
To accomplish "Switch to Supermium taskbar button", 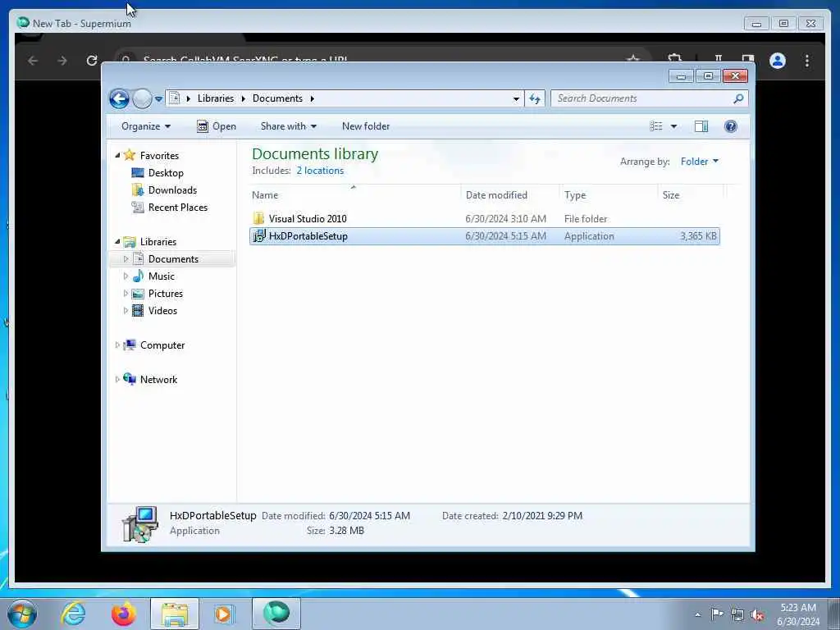I will (x=276, y=614).
